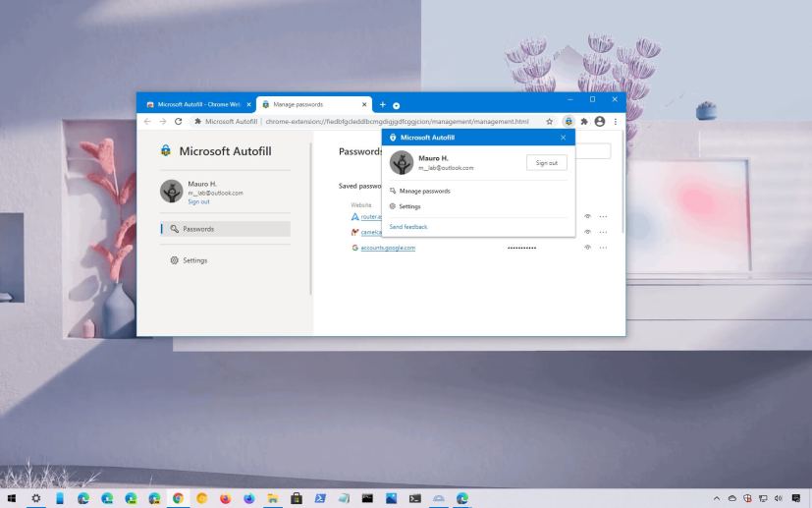Close the Manage passwords tab
This screenshot has width=812, height=508.
tap(364, 105)
